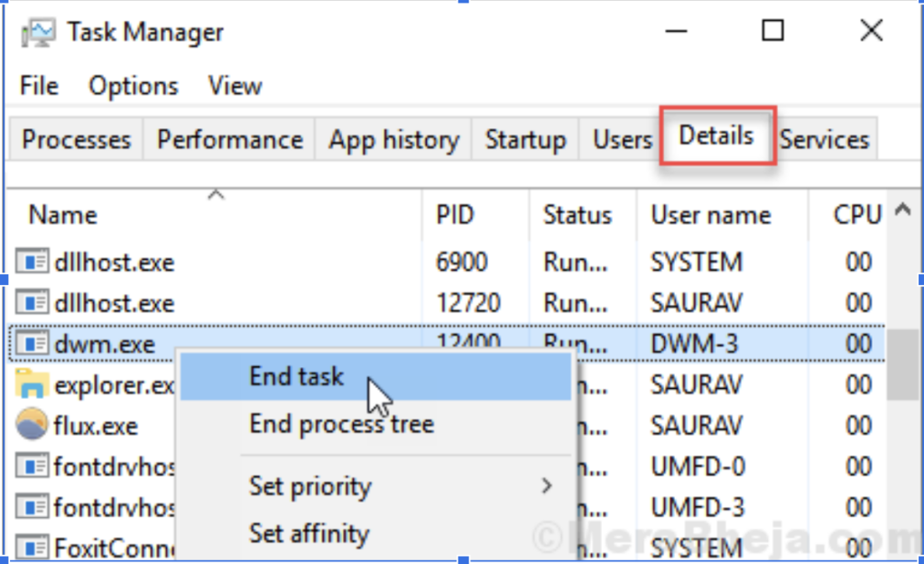Image resolution: width=924 pixels, height=564 pixels.
Task: Open the Options menu
Action: point(132,86)
